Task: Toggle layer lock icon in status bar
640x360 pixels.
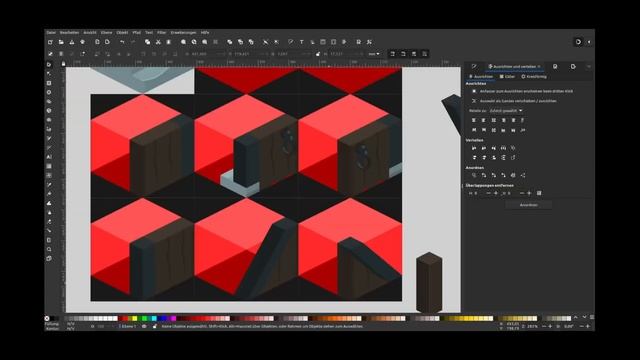Action: coord(154,327)
